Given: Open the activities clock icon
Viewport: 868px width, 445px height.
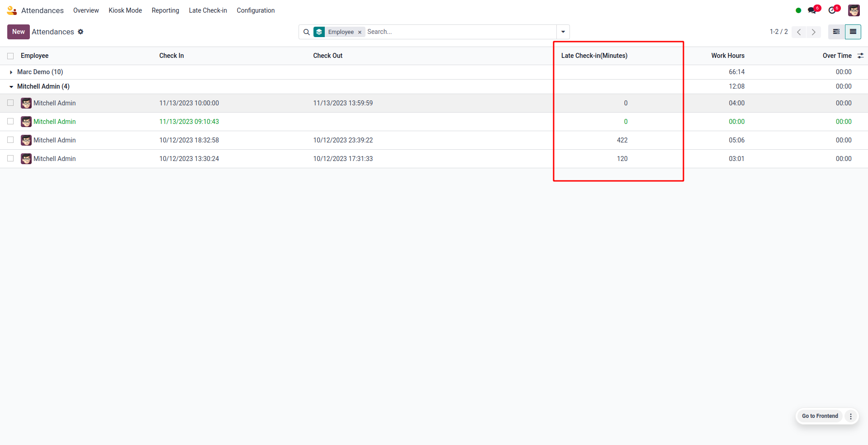Looking at the screenshot, I should [x=832, y=10].
